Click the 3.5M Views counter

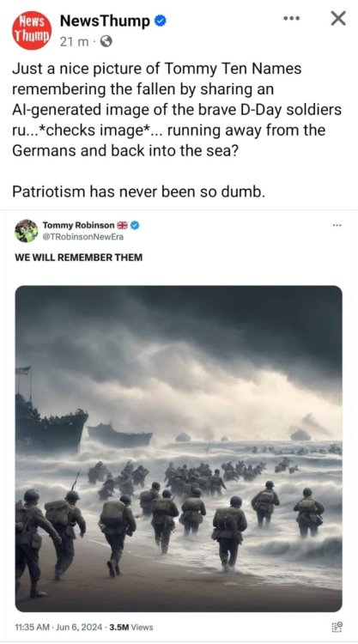tap(130, 627)
